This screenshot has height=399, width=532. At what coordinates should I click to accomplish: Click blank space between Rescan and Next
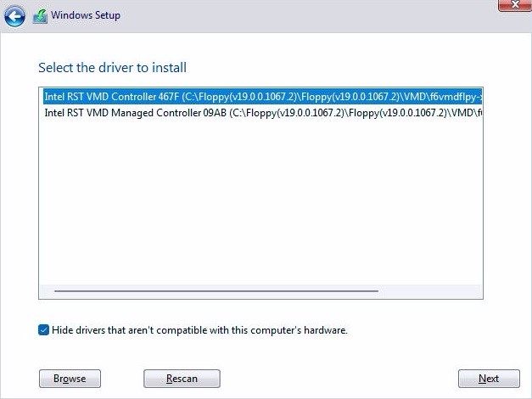pyautogui.click(x=339, y=379)
